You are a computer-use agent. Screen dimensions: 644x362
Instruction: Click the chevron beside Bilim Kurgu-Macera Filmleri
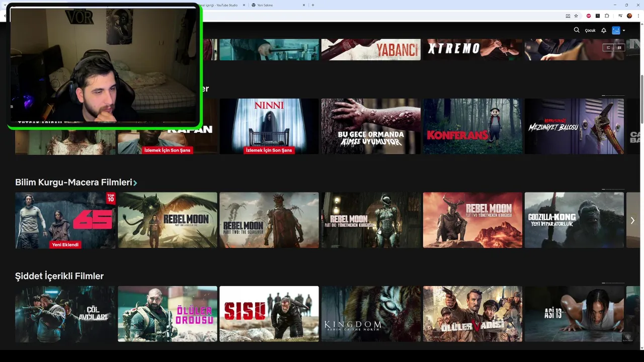pyautogui.click(x=135, y=183)
